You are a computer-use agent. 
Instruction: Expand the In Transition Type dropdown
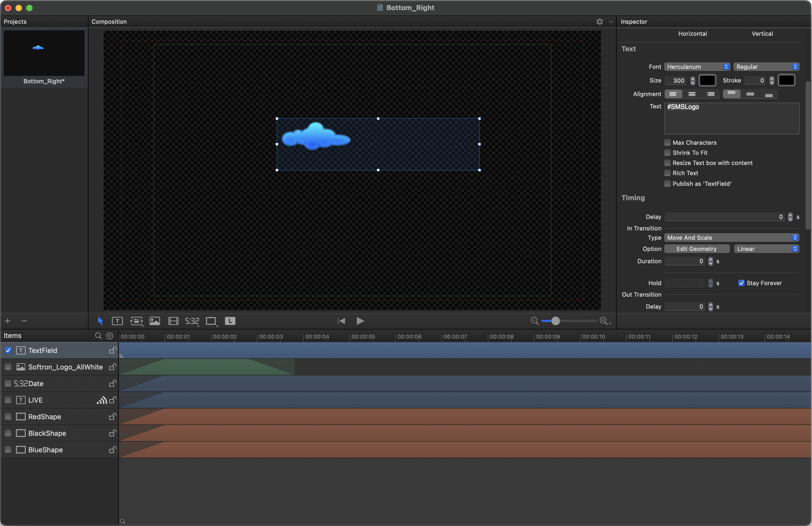pyautogui.click(x=731, y=238)
